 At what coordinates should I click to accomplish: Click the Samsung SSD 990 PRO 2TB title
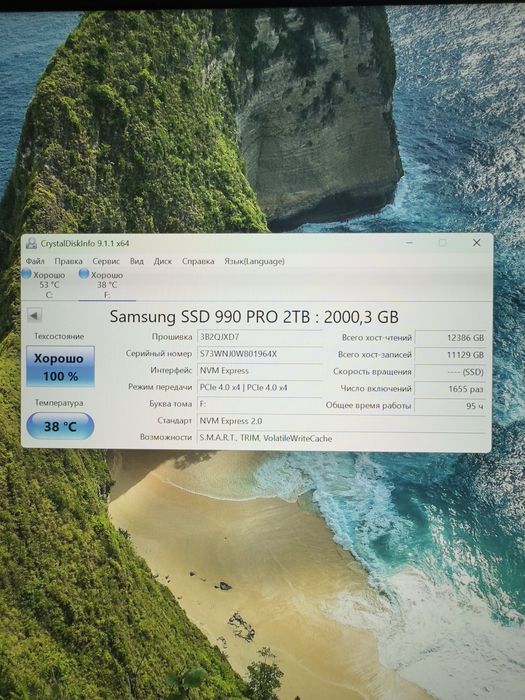tap(254, 317)
